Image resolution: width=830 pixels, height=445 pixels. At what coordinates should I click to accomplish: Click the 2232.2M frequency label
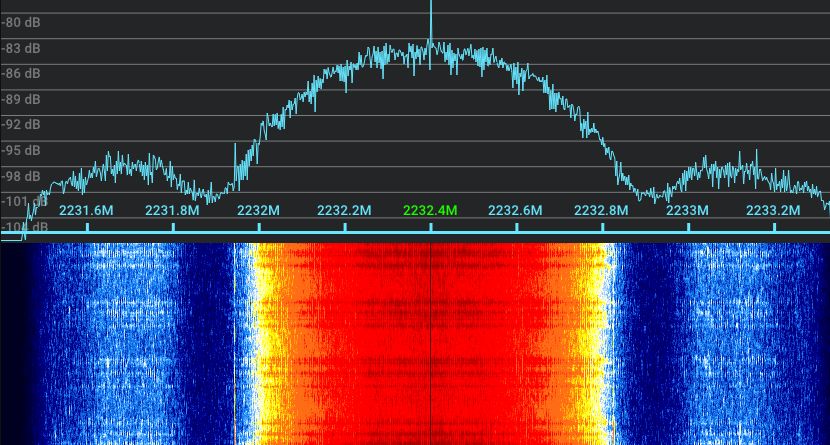(344, 210)
